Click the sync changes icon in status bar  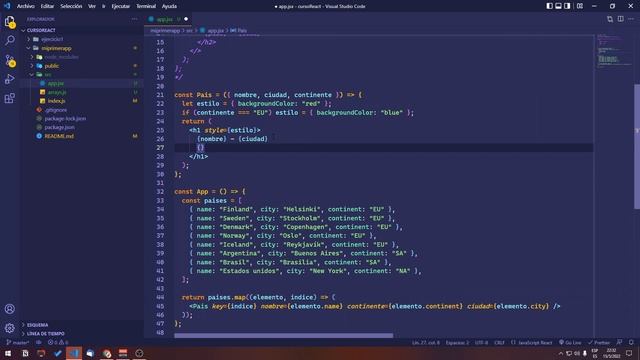click(x=38, y=342)
